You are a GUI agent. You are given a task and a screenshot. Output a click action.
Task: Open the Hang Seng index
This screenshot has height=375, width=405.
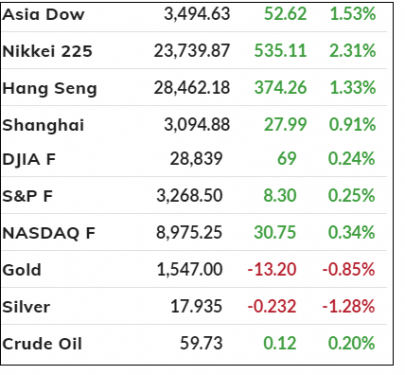pyautogui.click(x=50, y=89)
